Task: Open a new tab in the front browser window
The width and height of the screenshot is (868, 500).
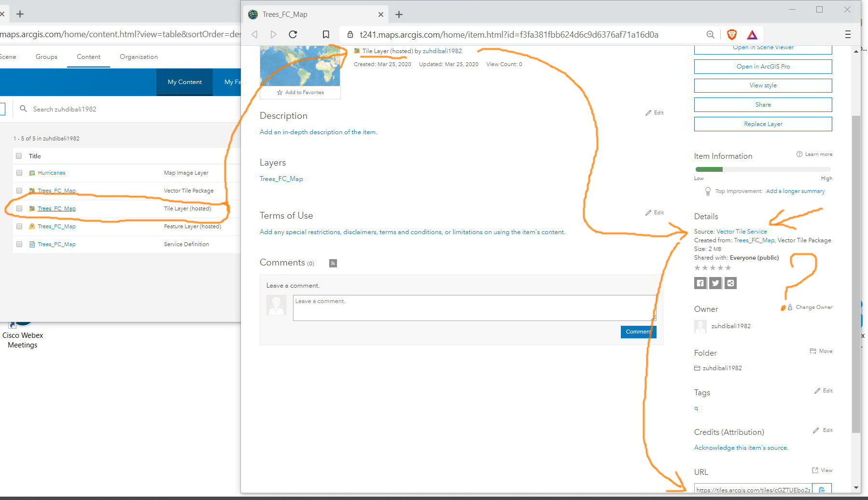Action: pos(399,14)
